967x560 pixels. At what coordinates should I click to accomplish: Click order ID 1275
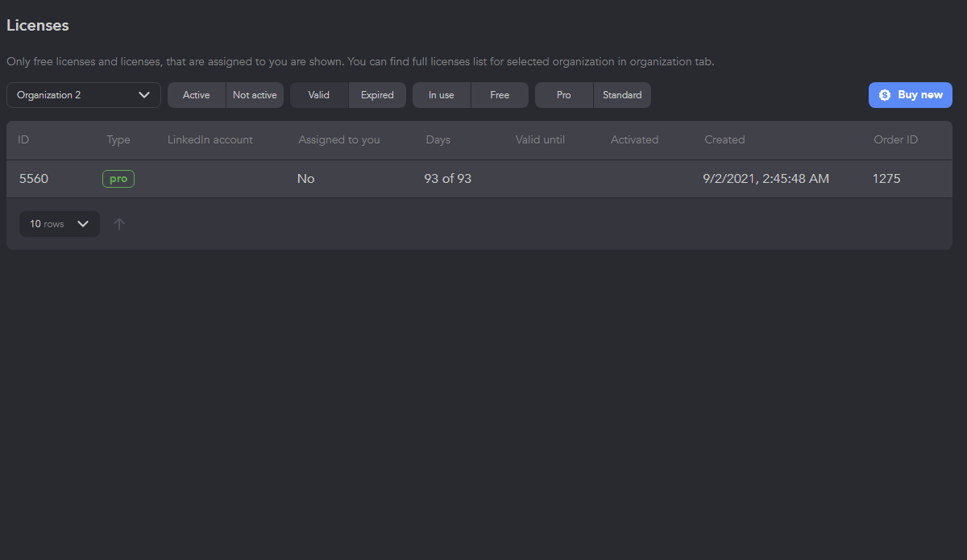[x=886, y=179]
